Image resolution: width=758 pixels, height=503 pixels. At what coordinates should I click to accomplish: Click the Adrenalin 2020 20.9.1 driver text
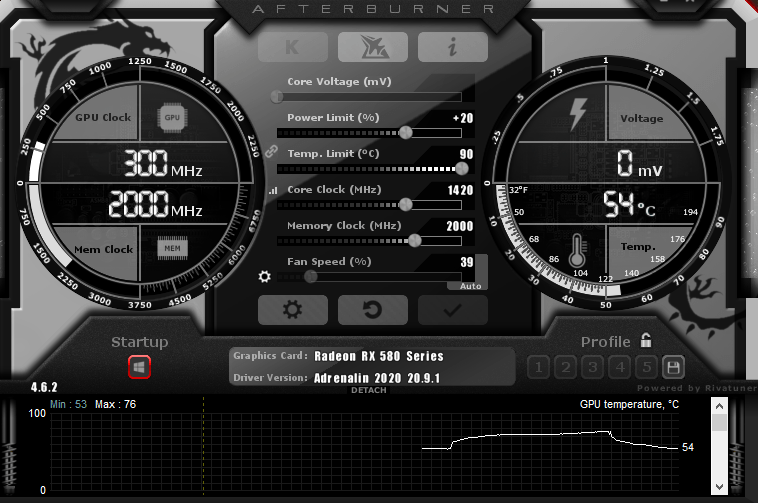(377, 378)
